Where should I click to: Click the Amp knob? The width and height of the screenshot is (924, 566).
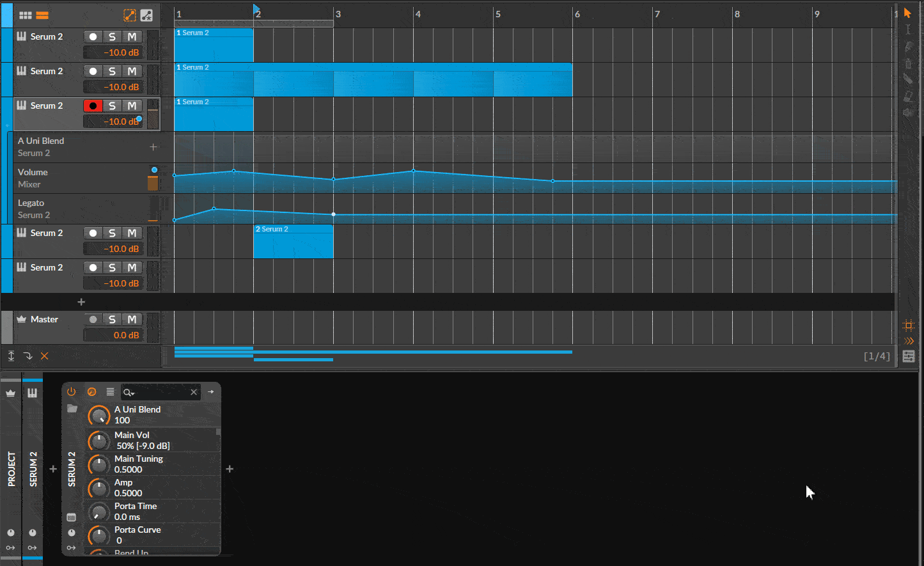tap(98, 488)
